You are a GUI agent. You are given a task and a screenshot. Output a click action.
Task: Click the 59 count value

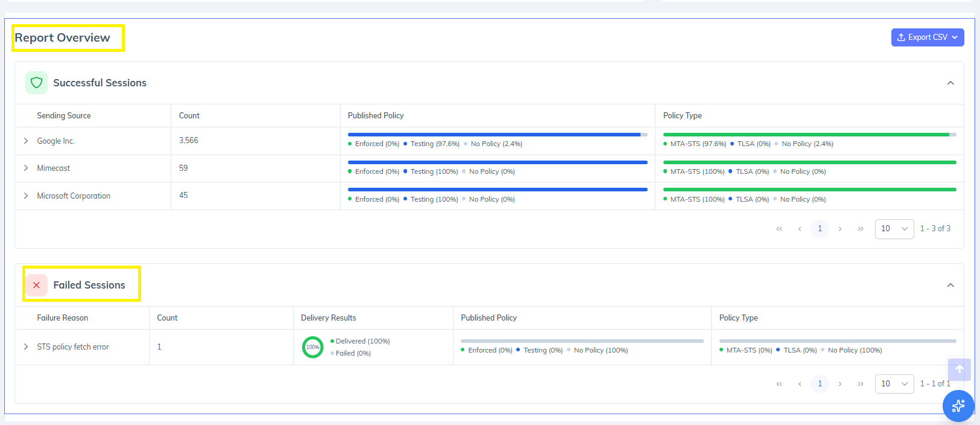[x=183, y=168]
